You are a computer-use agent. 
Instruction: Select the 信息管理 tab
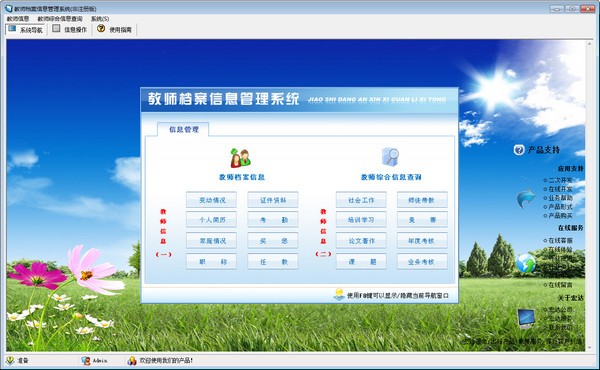[x=183, y=129]
